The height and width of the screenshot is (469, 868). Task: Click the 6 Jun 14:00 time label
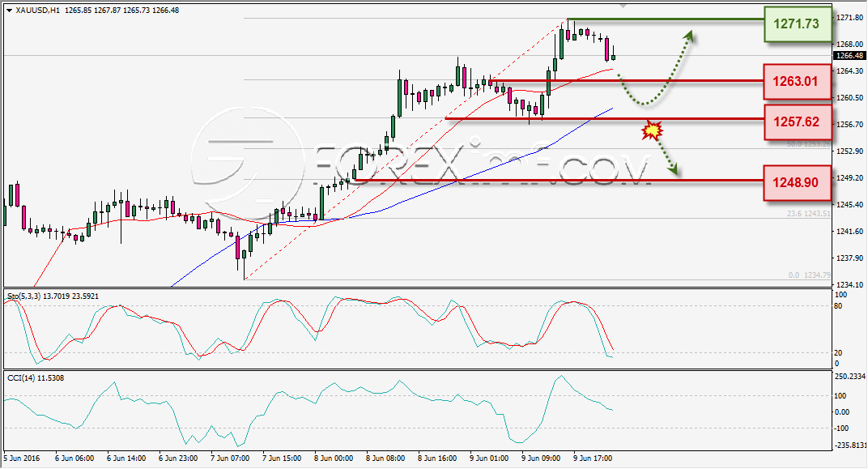click(126, 458)
